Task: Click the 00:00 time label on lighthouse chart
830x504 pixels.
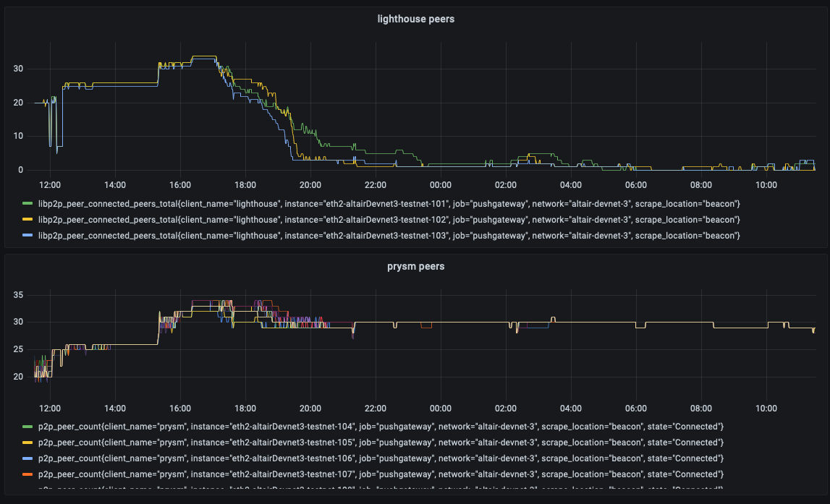Action: pyautogui.click(x=440, y=185)
